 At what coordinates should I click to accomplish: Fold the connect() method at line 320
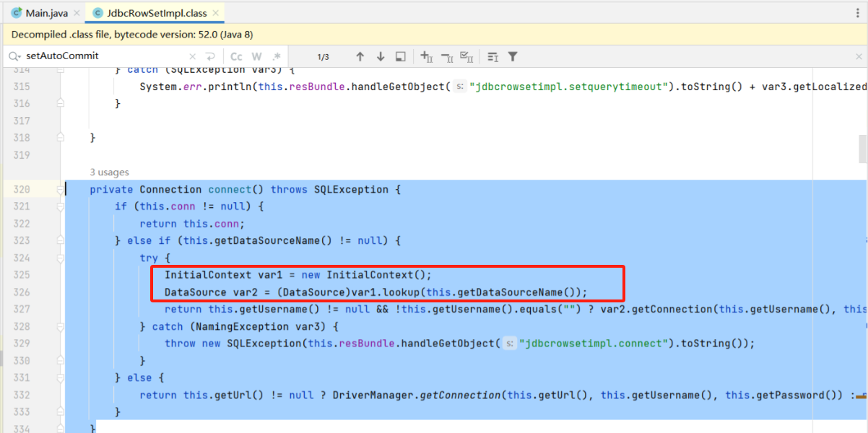pyautogui.click(x=60, y=189)
